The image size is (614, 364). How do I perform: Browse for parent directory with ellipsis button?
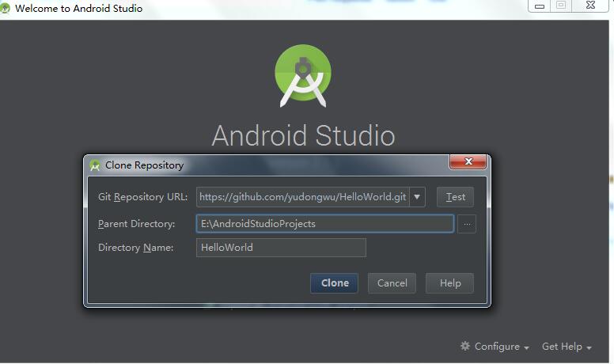467,224
